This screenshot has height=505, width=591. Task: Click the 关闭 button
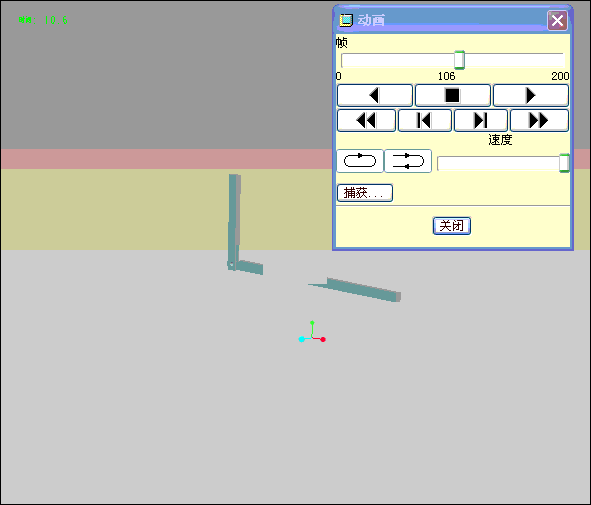[452, 226]
